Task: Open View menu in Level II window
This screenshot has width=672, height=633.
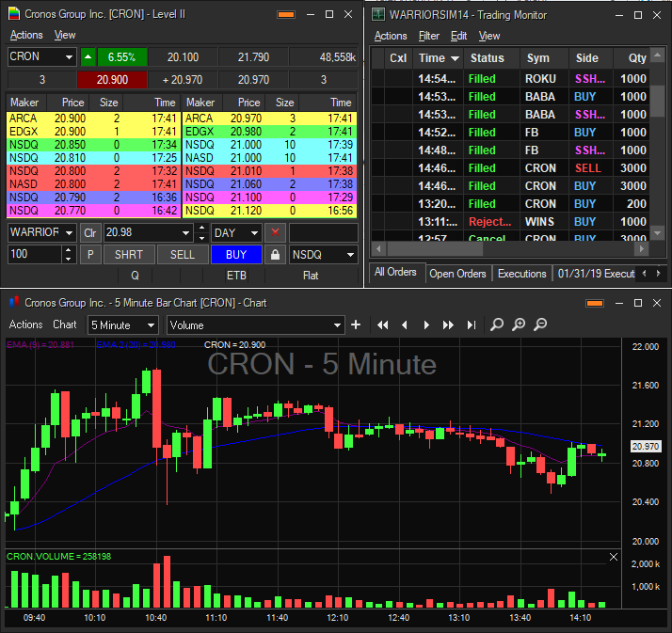Action: click(65, 35)
